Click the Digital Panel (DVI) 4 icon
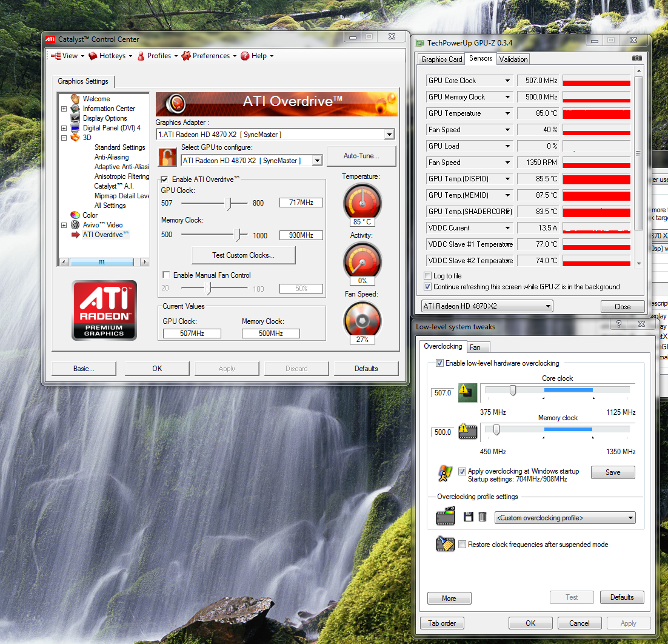Viewport: 668px width, 644px height. (x=75, y=128)
